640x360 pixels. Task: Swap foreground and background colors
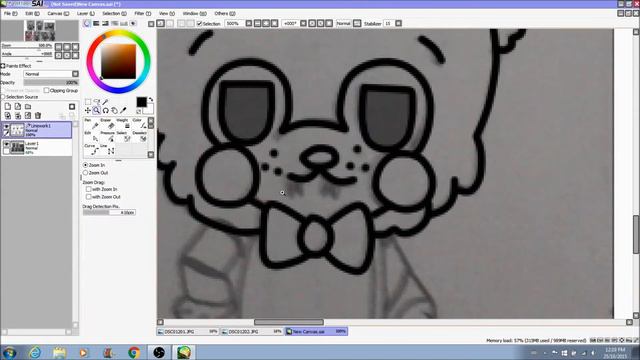pyautogui.click(x=151, y=100)
